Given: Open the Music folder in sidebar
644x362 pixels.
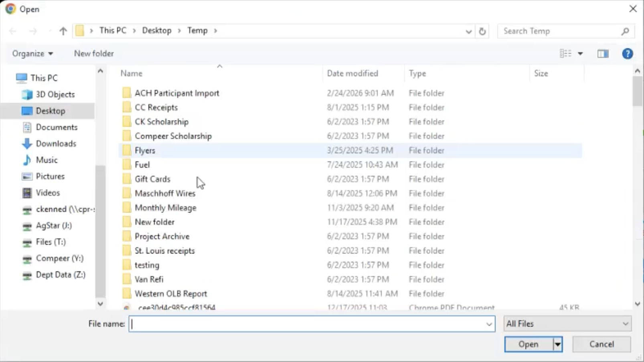Looking at the screenshot, I should coord(47,160).
